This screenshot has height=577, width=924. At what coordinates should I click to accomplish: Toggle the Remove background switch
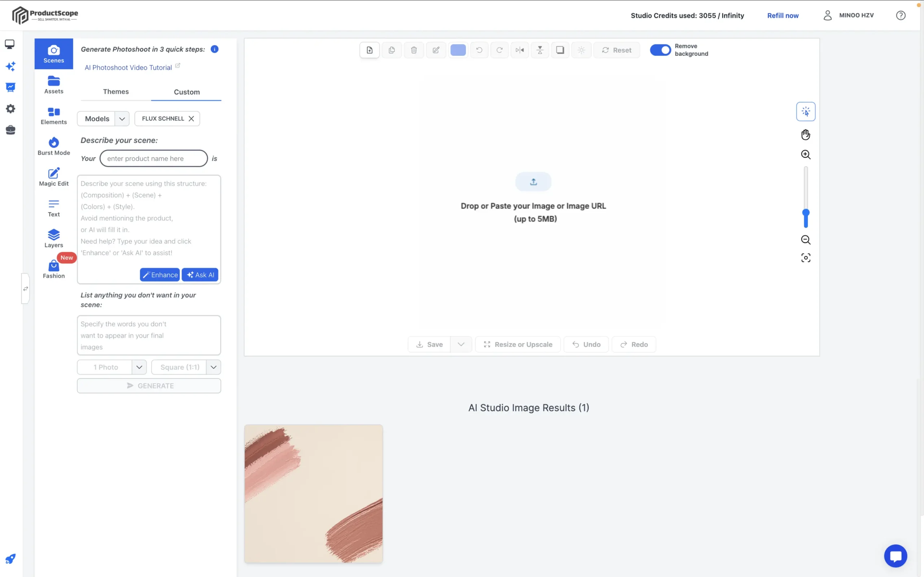click(660, 50)
